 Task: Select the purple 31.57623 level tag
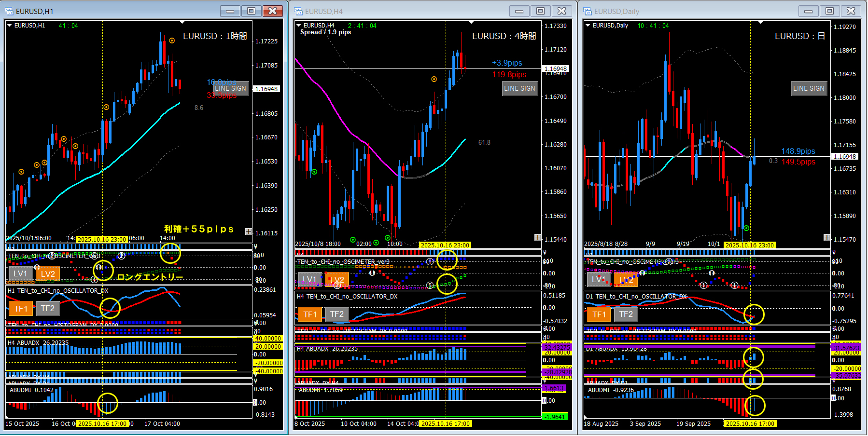846,348
